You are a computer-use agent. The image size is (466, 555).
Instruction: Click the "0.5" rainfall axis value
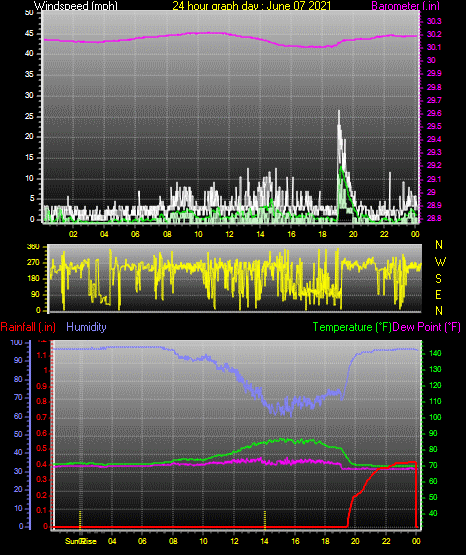42,448
